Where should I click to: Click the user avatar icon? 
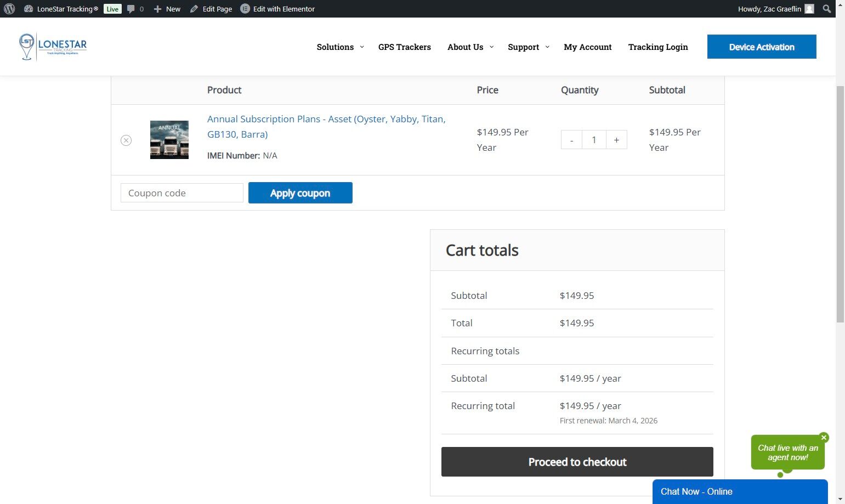pyautogui.click(x=809, y=9)
